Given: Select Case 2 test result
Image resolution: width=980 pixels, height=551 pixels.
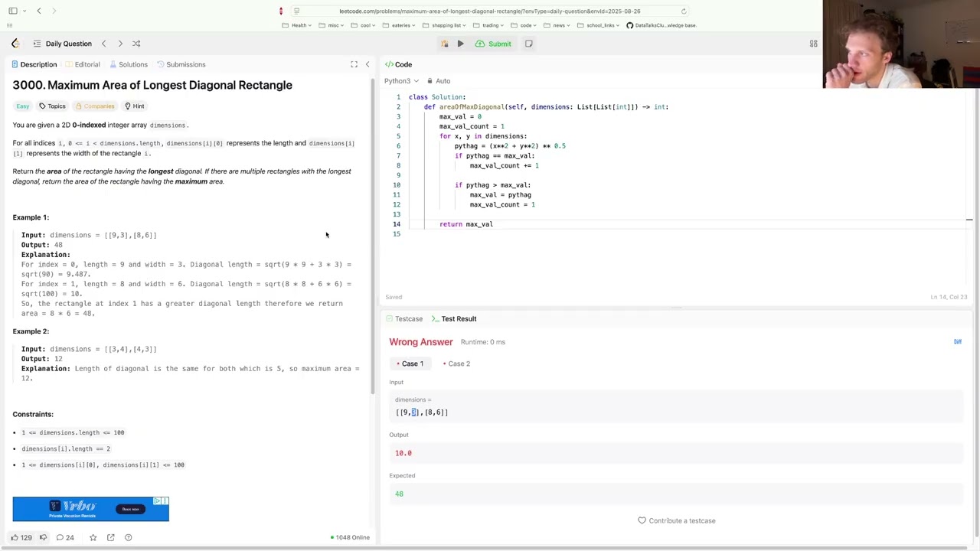Looking at the screenshot, I should (x=456, y=364).
